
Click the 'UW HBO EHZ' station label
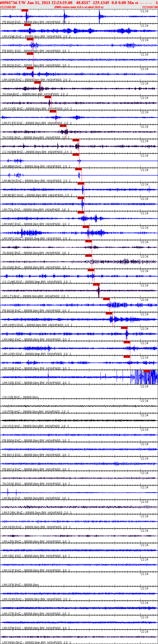pos(12,340)
